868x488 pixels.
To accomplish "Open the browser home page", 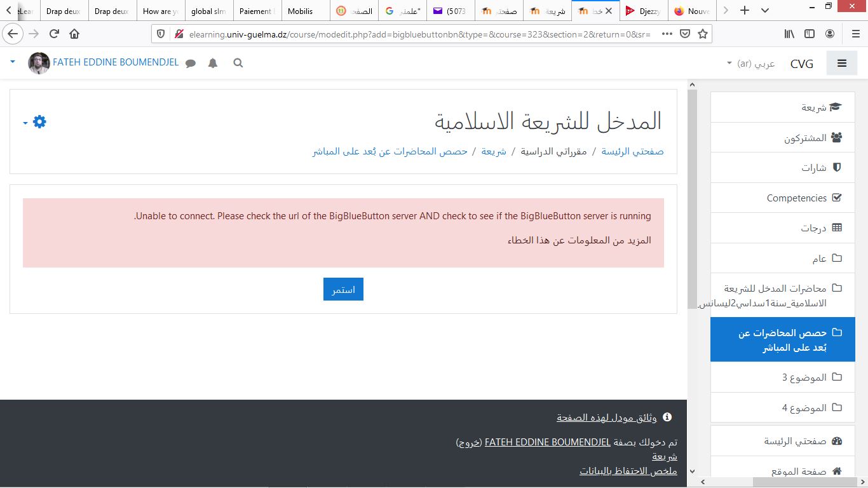I will pyautogui.click(x=74, y=34).
